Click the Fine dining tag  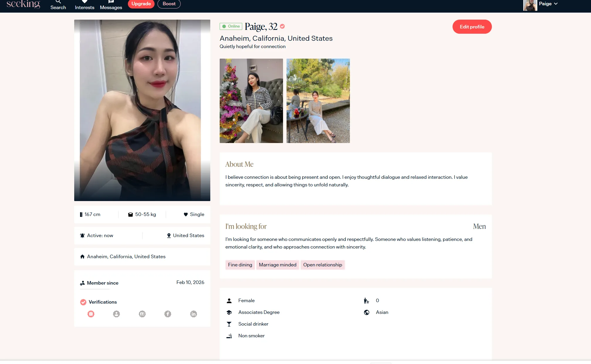click(240, 265)
